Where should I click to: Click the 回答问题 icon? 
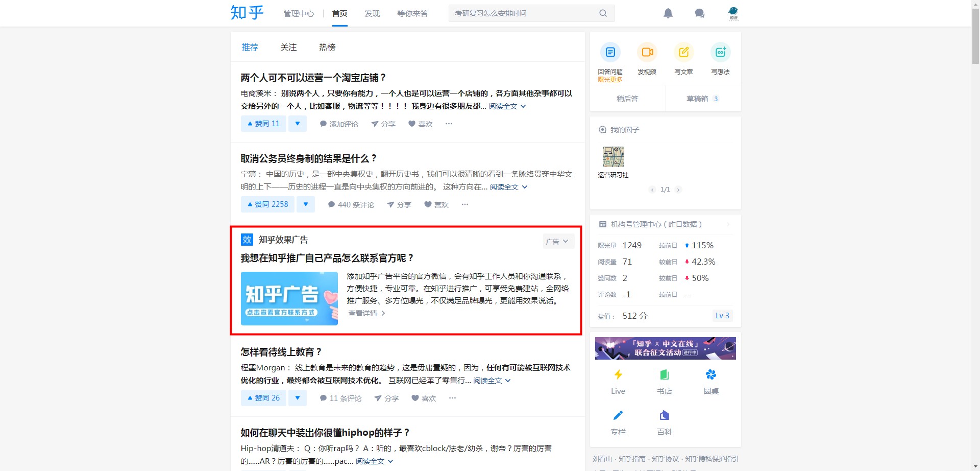pyautogui.click(x=610, y=52)
